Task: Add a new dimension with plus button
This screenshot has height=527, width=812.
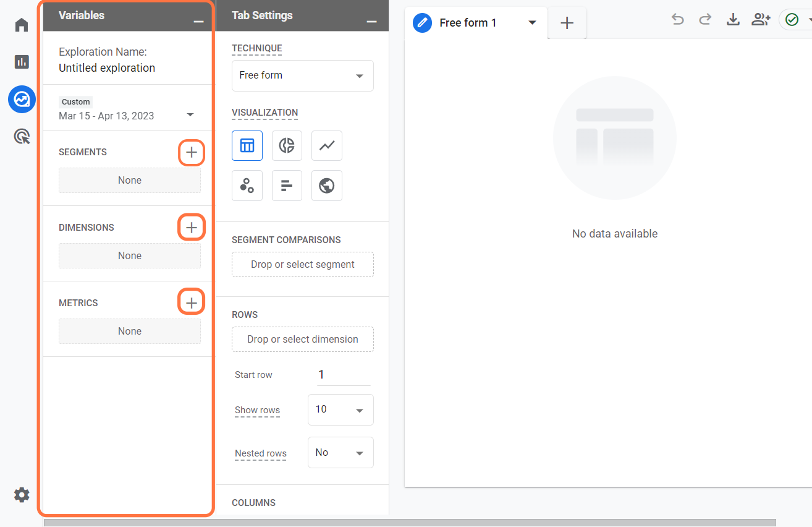Action: point(192,228)
